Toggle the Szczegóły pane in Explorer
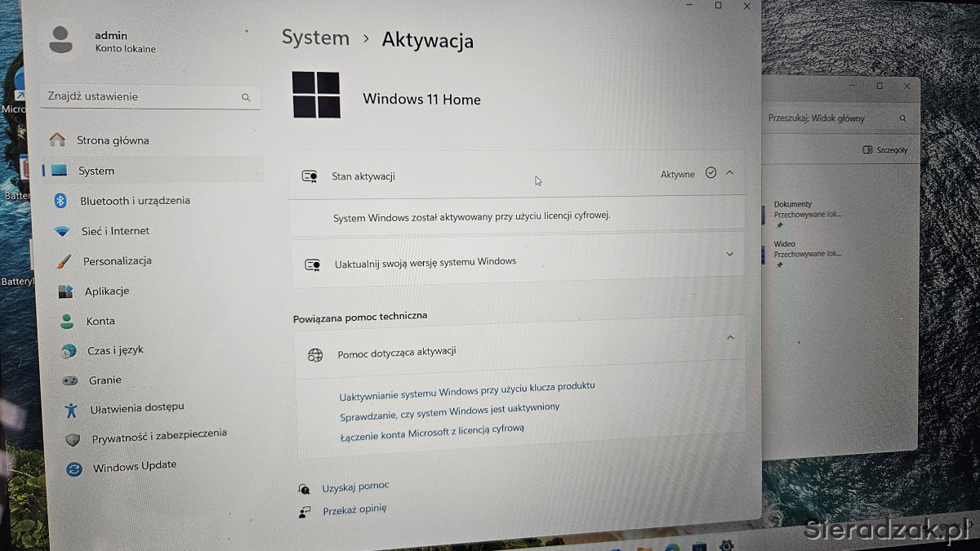 point(885,150)
